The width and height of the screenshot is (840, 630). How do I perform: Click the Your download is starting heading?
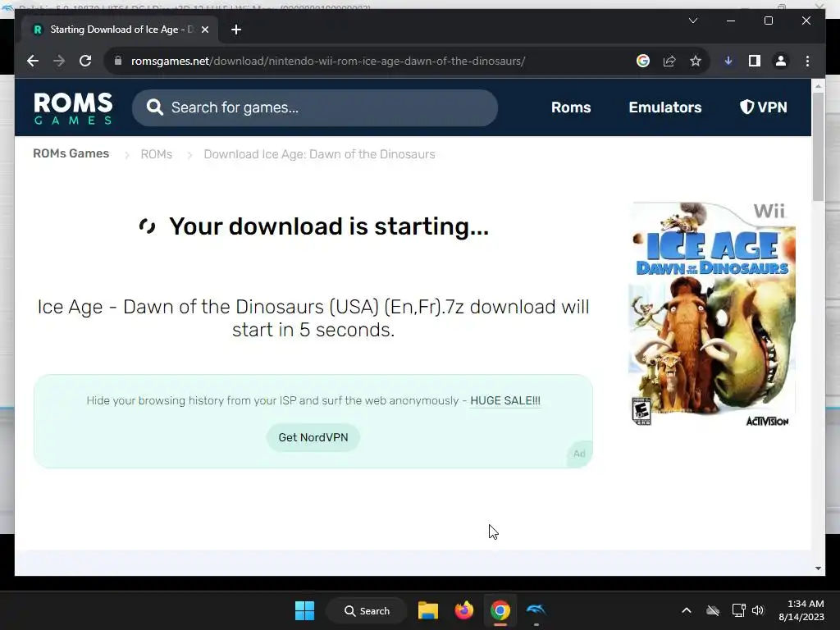[x=329, y=226]
